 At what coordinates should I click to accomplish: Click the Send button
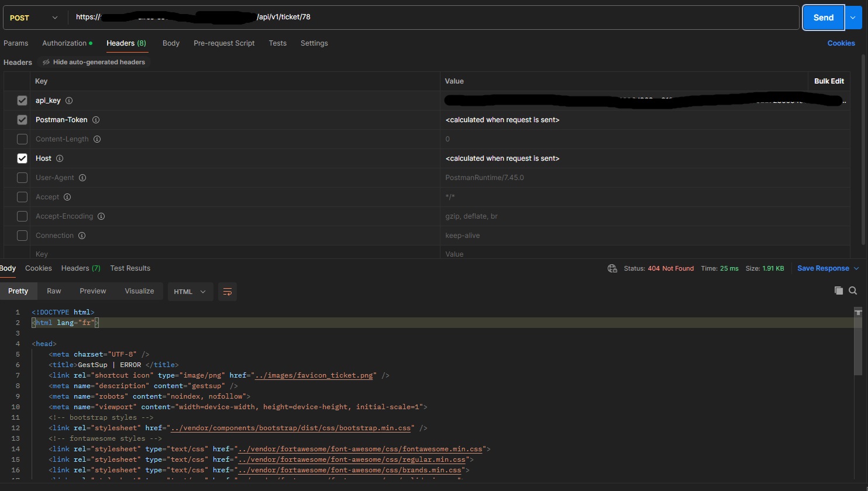[x=822, y=18]
